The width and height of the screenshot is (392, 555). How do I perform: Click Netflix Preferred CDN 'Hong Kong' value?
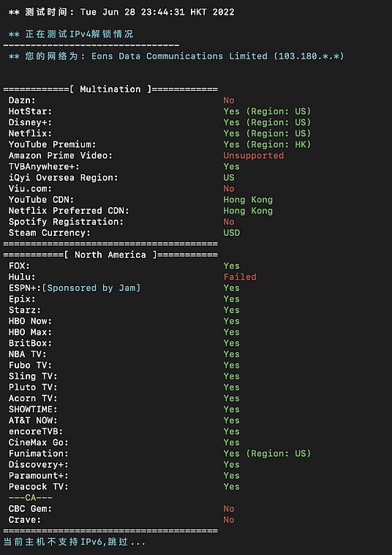pos(248,211)
